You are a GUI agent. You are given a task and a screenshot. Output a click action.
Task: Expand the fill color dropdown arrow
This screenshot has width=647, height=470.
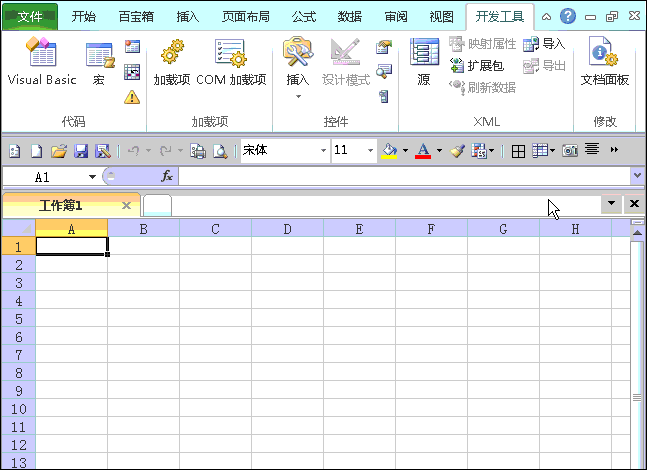pos(405,150)
